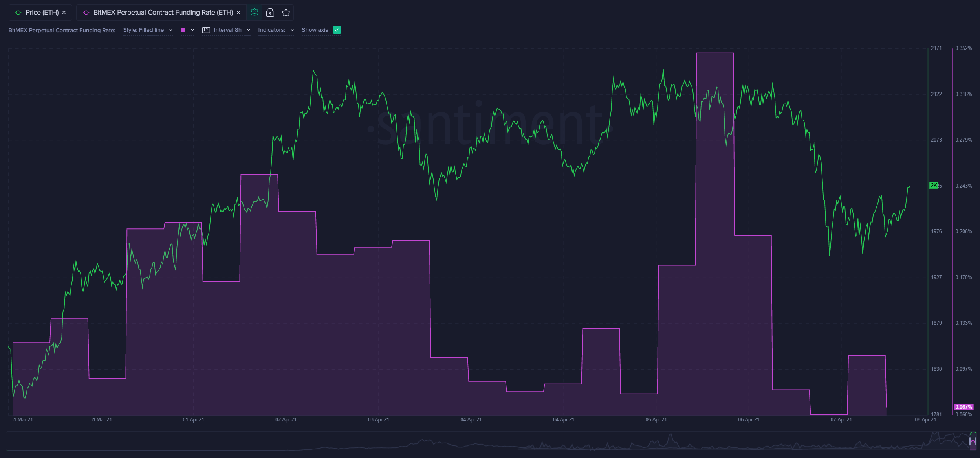Favorite the metric with the star icon
980x458 pixels.
(286, 13)
